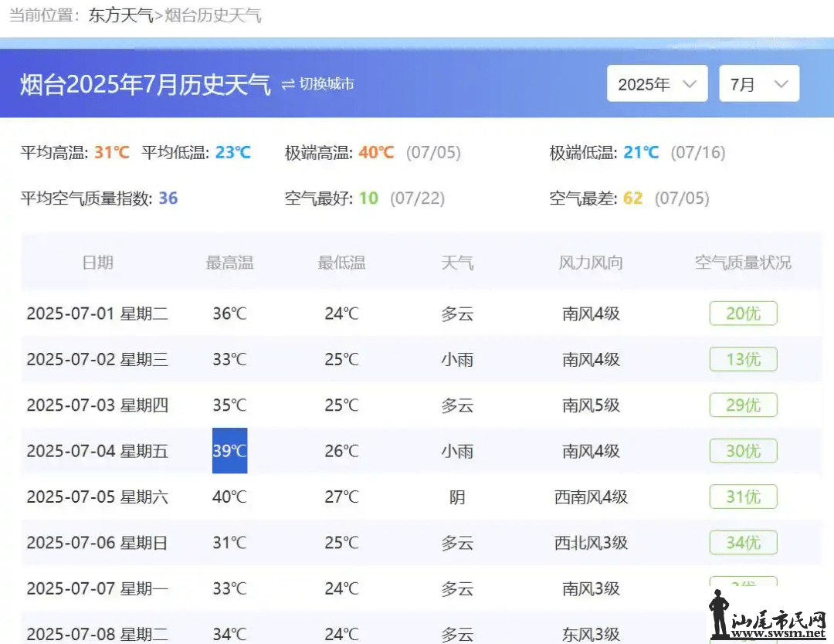834x644 pixels.
Task: Click the 2025-07-05 星期六 date cell
Action: (97, 497)
